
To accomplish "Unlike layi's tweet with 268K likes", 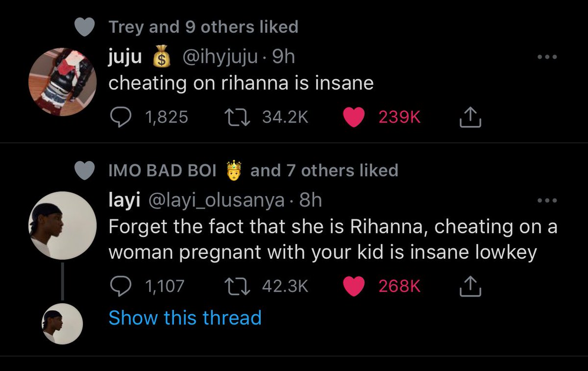I will coord(353,286).
